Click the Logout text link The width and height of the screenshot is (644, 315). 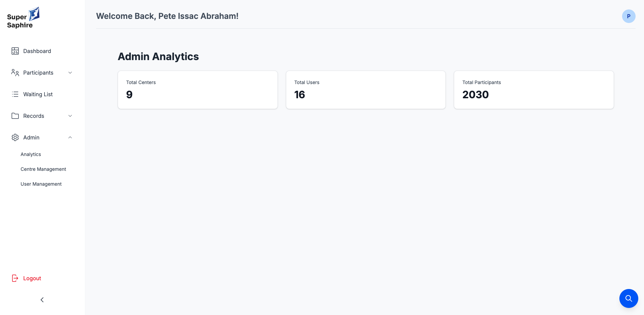click(32, 278)
